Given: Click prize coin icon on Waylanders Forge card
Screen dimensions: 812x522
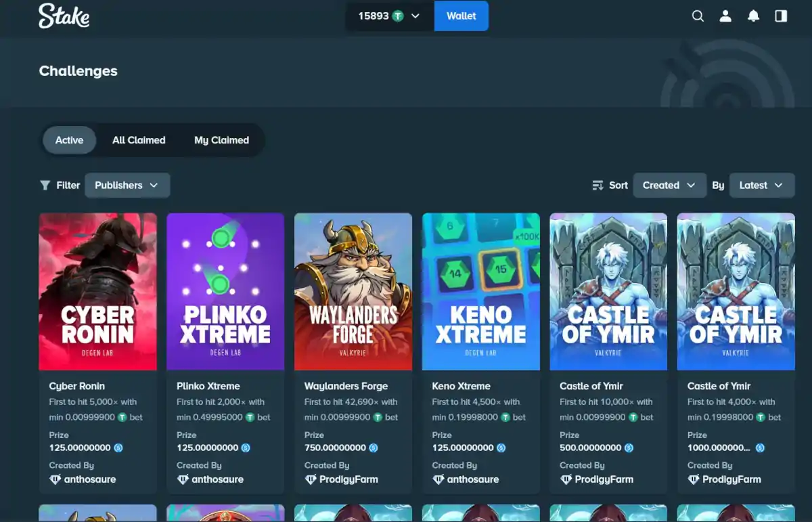Looking at the screenshot, I should [374, 448].
